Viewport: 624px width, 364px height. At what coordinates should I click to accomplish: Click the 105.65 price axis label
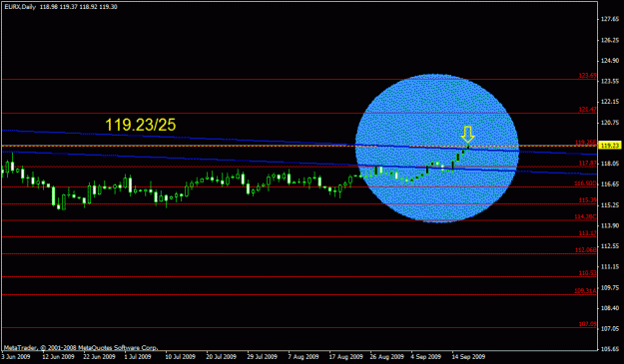pos(610,349)
